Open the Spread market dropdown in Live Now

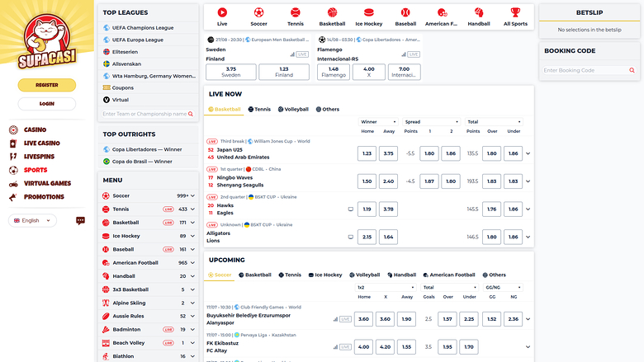pos(429,122)
